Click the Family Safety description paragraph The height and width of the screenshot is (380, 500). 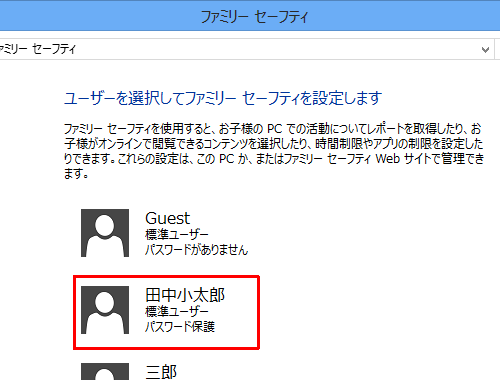[274, 151]
